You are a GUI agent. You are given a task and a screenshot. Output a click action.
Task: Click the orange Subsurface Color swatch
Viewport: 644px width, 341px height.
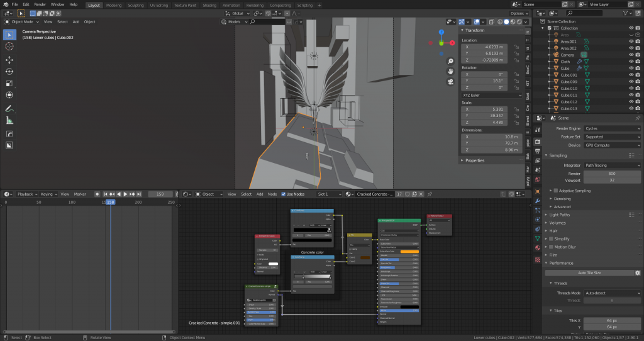coord(409,252)
